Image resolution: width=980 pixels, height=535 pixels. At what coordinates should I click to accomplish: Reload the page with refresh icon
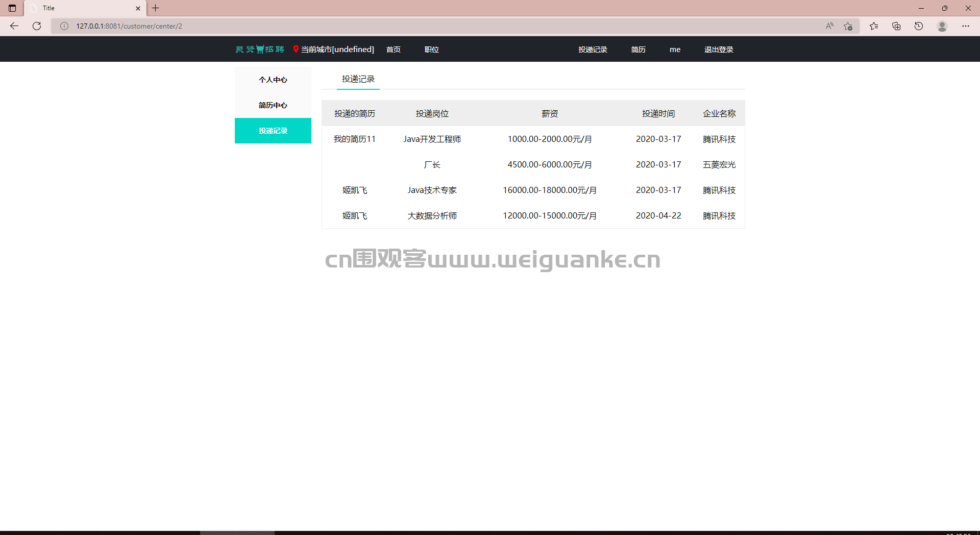pos(37,26)
